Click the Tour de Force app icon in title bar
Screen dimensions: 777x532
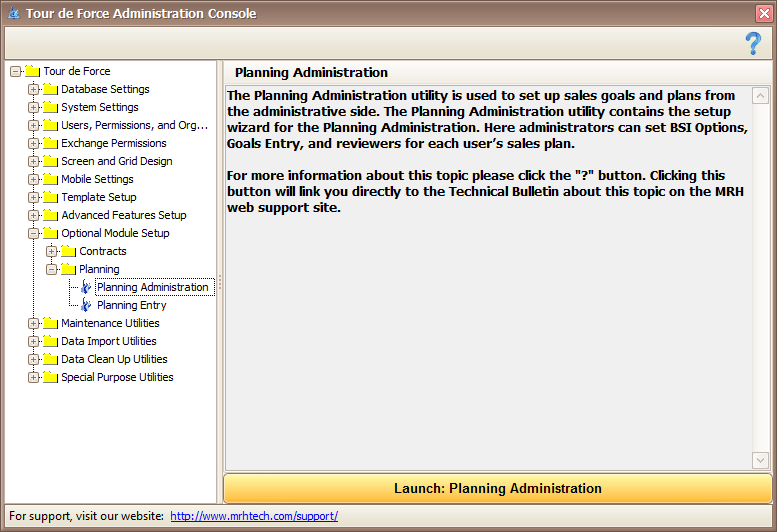point(14,13)
